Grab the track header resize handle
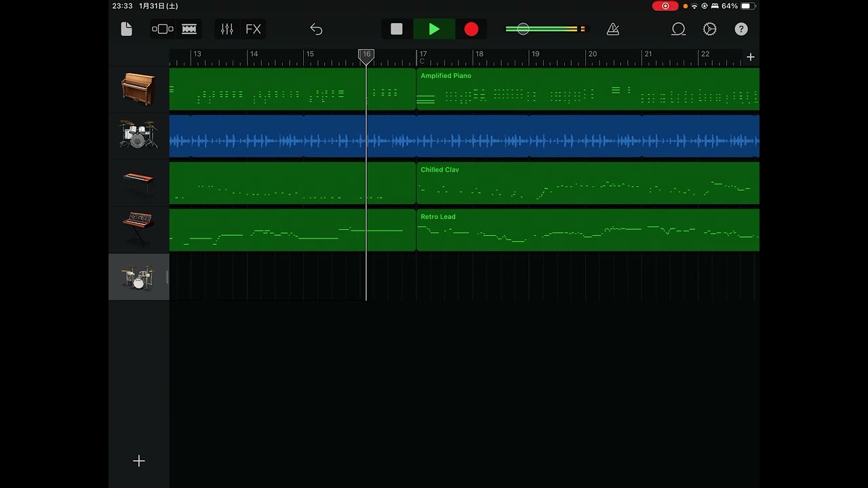This screenshot has height=488, width=868. pyautogui.click(x=167, y=277)
